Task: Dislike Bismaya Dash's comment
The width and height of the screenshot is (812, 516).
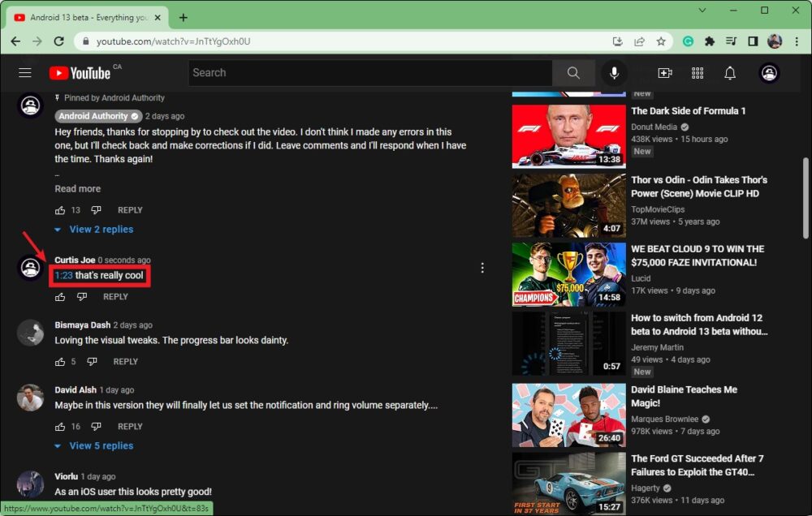Action: 93,362
